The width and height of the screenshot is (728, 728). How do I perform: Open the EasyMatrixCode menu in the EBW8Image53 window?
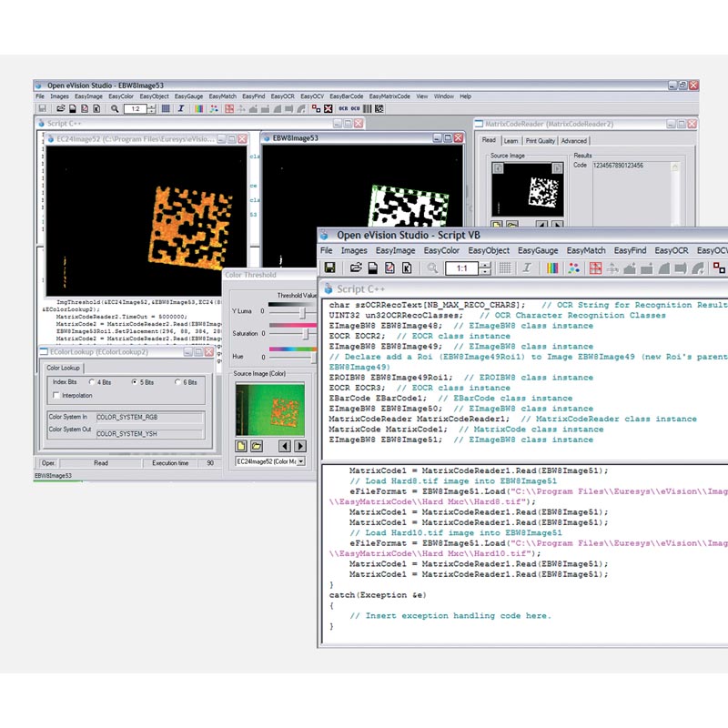point(389,96)
